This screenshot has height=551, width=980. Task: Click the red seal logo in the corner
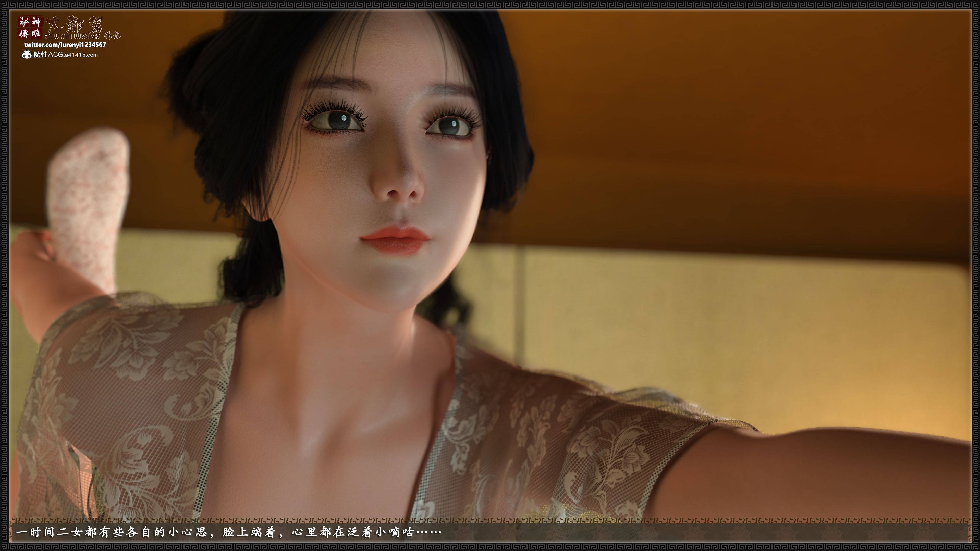30,28
